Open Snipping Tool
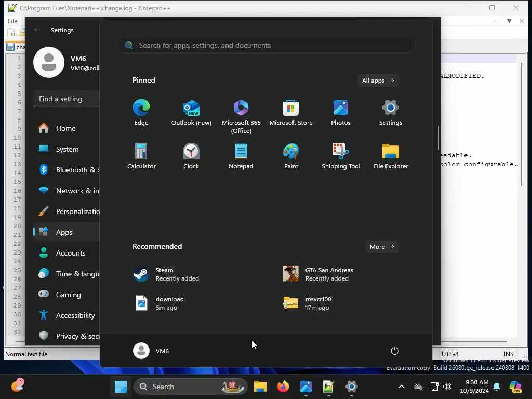The image size is (532, 399). pyautogui.click(x=341, y=156)
